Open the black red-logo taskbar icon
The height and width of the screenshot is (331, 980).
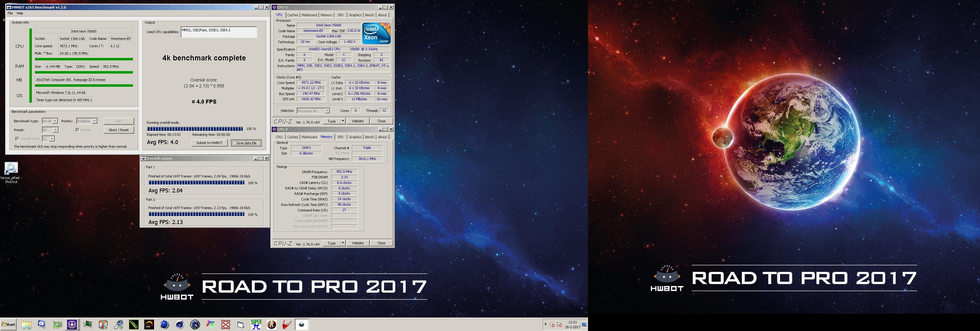[149, 325]
